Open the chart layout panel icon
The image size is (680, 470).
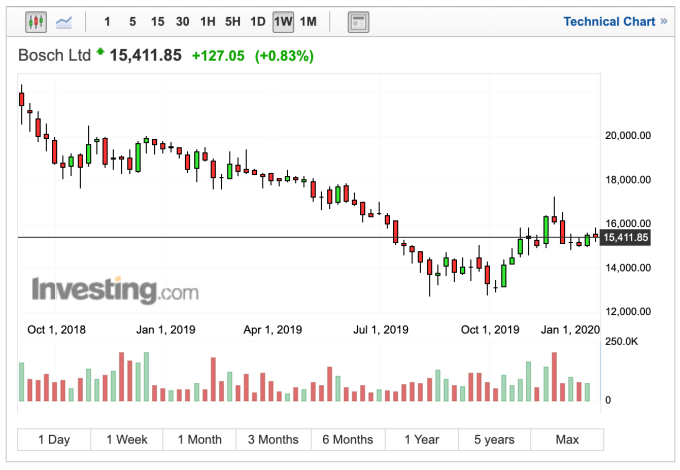click(x=358, y=22)
